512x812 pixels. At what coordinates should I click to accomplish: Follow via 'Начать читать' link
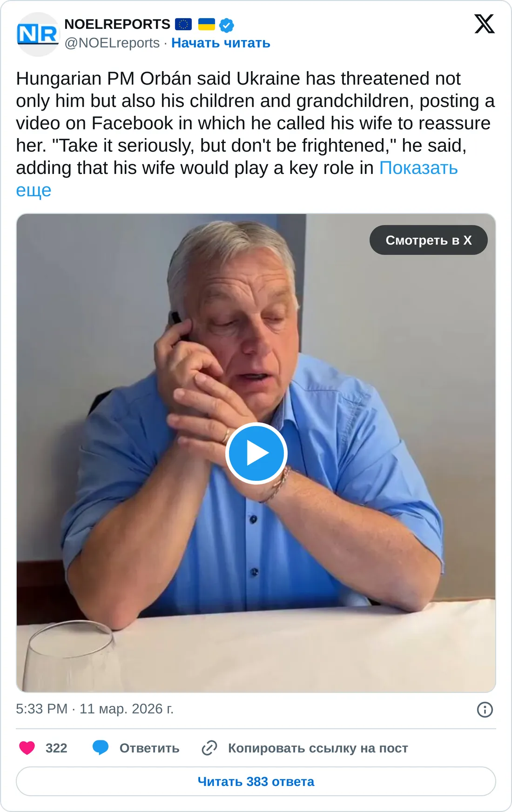(x=221, y=43)
